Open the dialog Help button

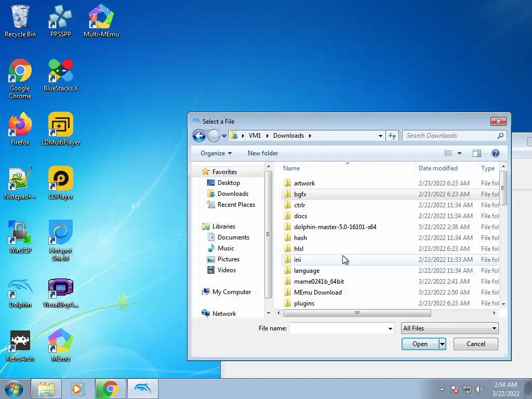pyautogui.click(x=495, y=153)
